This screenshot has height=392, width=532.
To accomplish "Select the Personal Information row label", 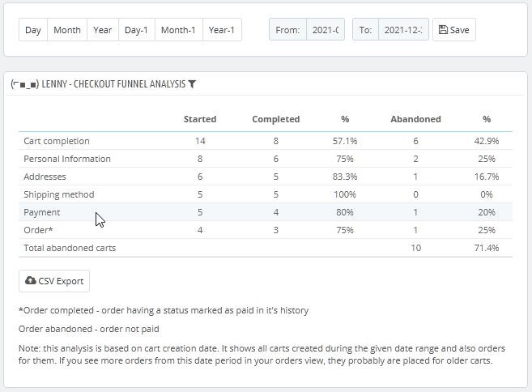I will click(x=67, y=159).
